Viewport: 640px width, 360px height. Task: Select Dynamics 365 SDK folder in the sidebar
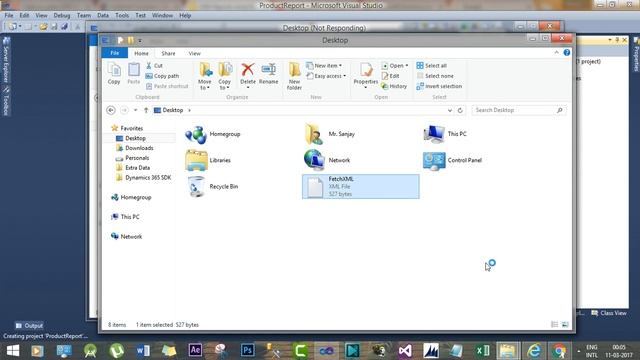148,178
